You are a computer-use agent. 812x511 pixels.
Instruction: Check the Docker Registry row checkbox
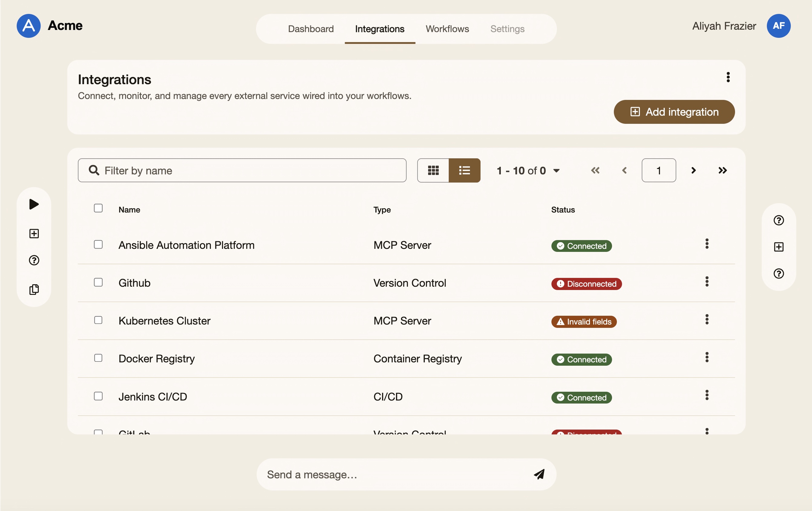click(x=98, y=358)
